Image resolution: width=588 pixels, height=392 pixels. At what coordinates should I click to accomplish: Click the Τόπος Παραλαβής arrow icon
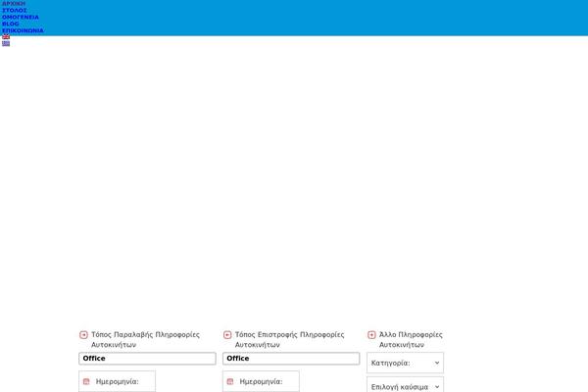tap(83, 334)
